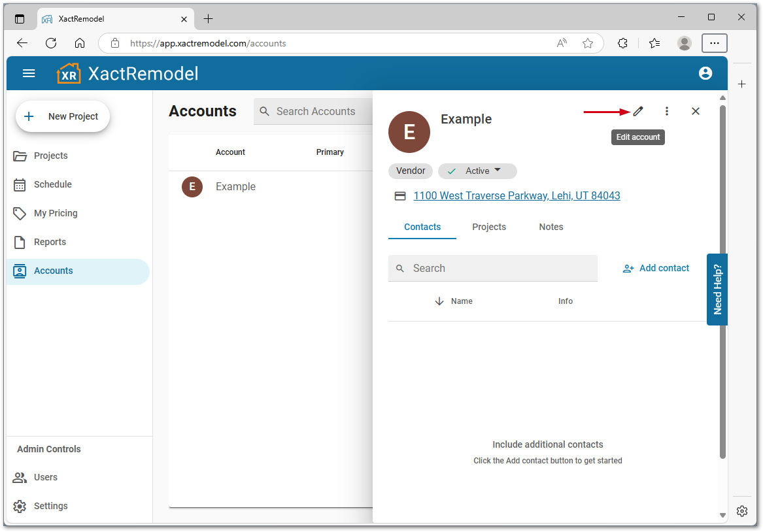
Task: Open the Active status dropdown
Action: click(x=477, y=171)
